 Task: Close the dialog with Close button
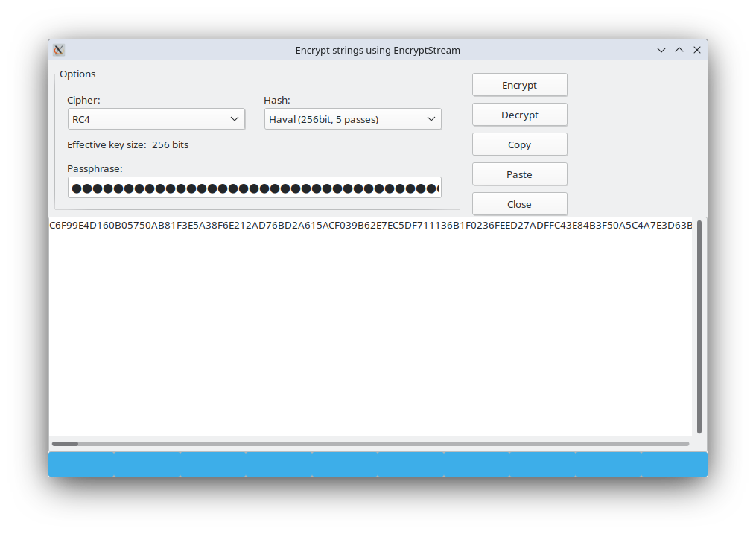[520, 204]
